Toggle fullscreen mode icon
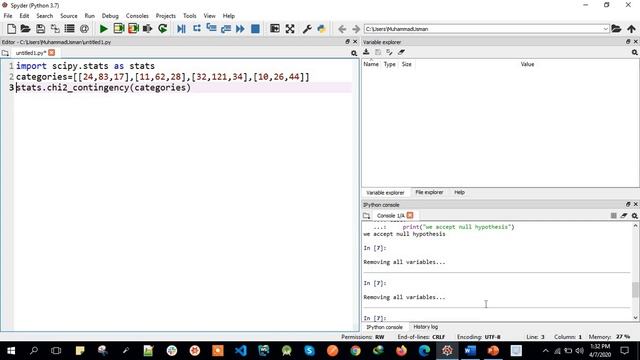This screenshot has width=640, height=360. click(x=290, y=29)
